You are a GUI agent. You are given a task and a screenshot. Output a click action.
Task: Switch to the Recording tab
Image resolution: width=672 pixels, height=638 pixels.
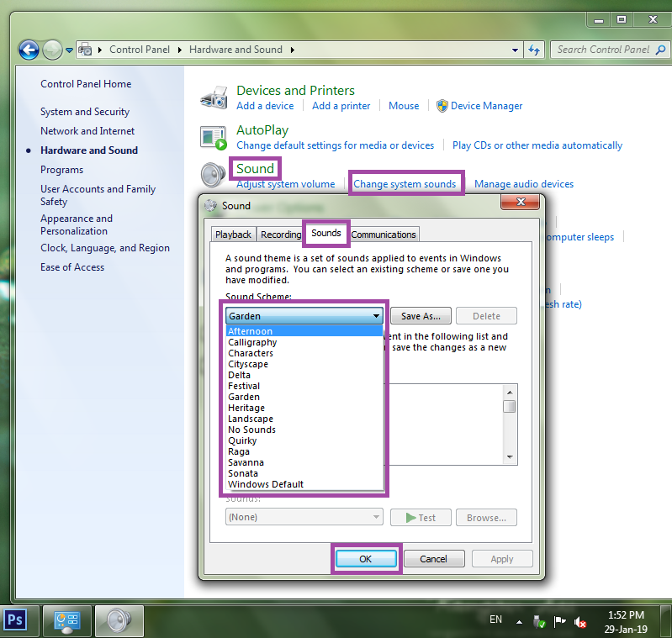click(x=281, y=235)
